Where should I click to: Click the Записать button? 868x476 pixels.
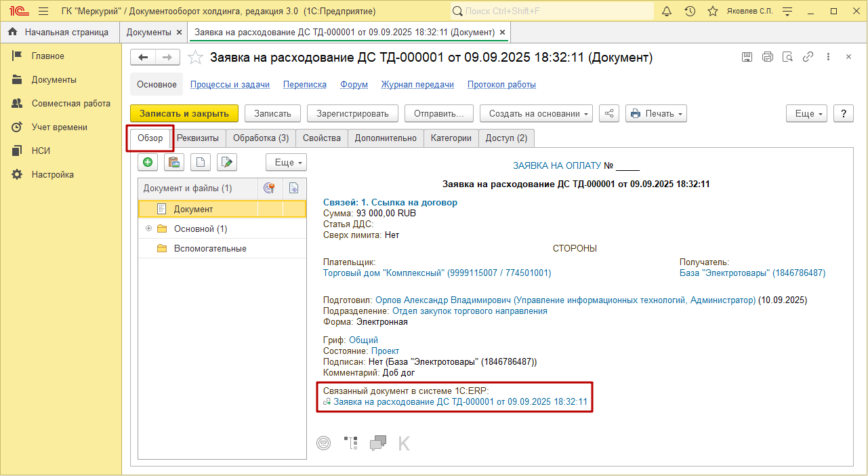[x=272, y=113]
